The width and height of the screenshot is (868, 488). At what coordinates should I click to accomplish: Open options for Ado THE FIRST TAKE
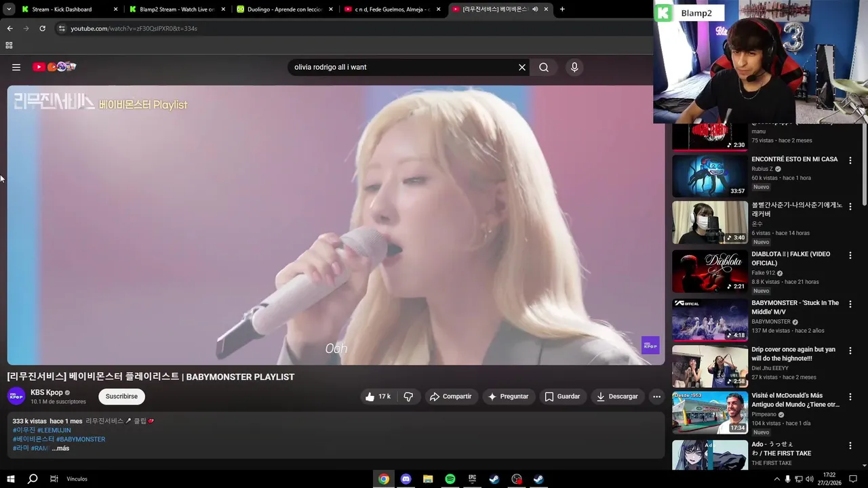click(x=850, y=445)
